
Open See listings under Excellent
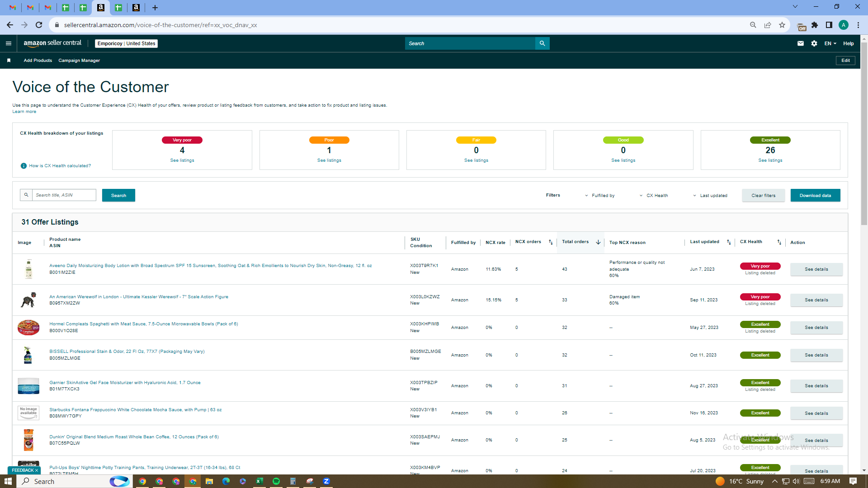[770, 160]
